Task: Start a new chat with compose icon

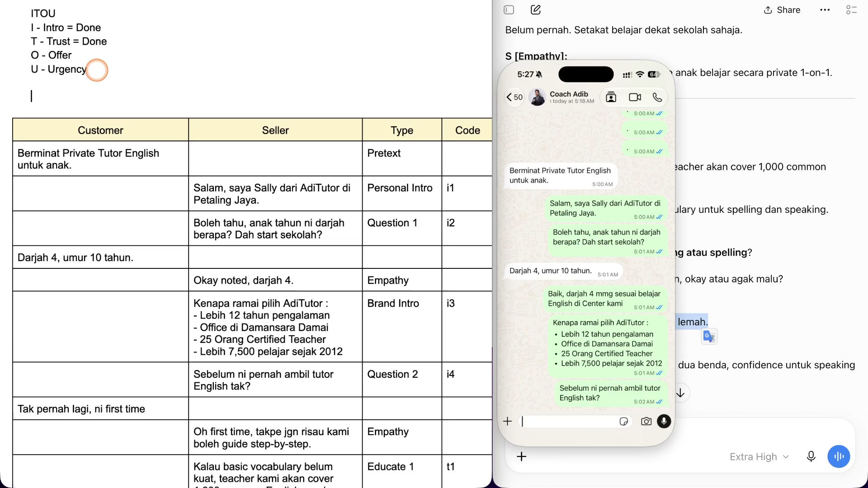Action: (x=536, y=10)
